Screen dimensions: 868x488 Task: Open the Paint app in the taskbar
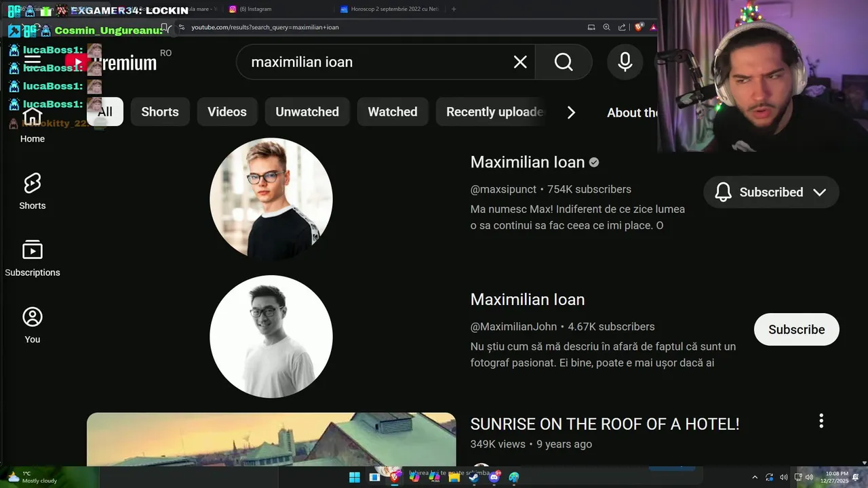coord(514,477)
